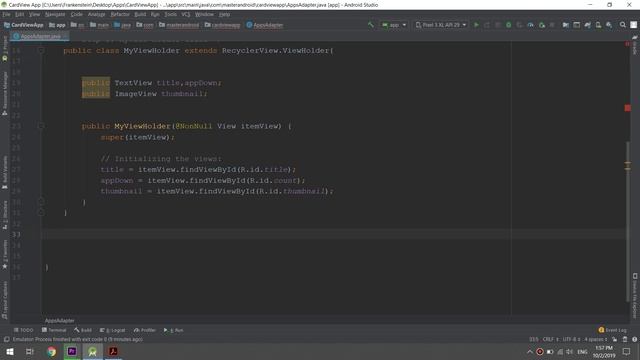Open the Windows notification center icon
The height and width of the screenshot is (360, 640).
point(627,351)
